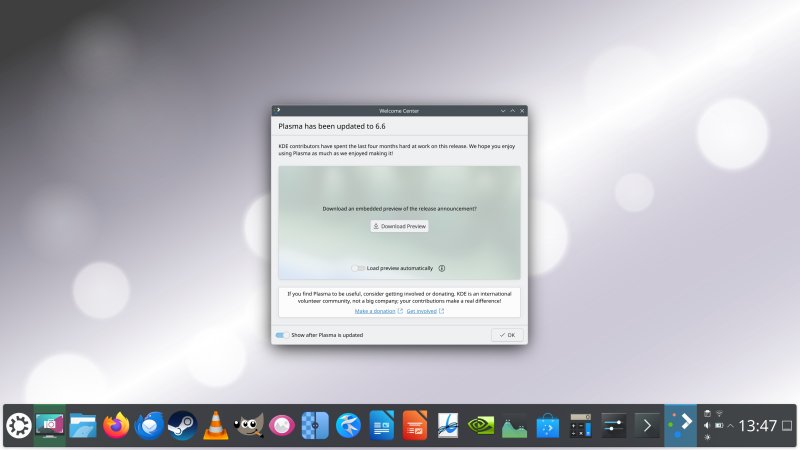Open the blue checkered split-panel app icon

pos(315,426)
